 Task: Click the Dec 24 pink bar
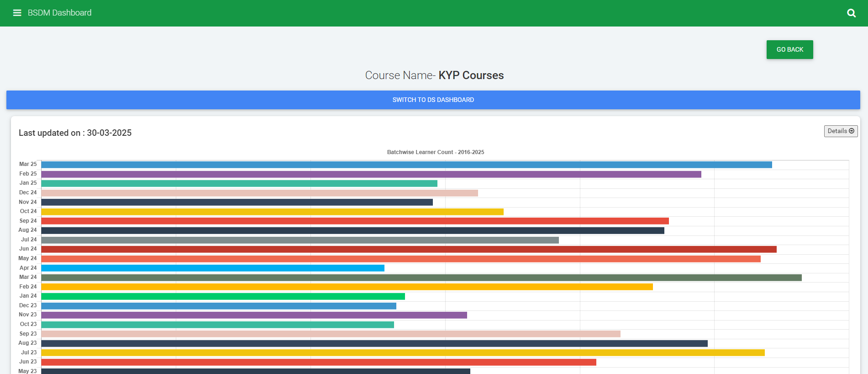(x=260, y=193)
